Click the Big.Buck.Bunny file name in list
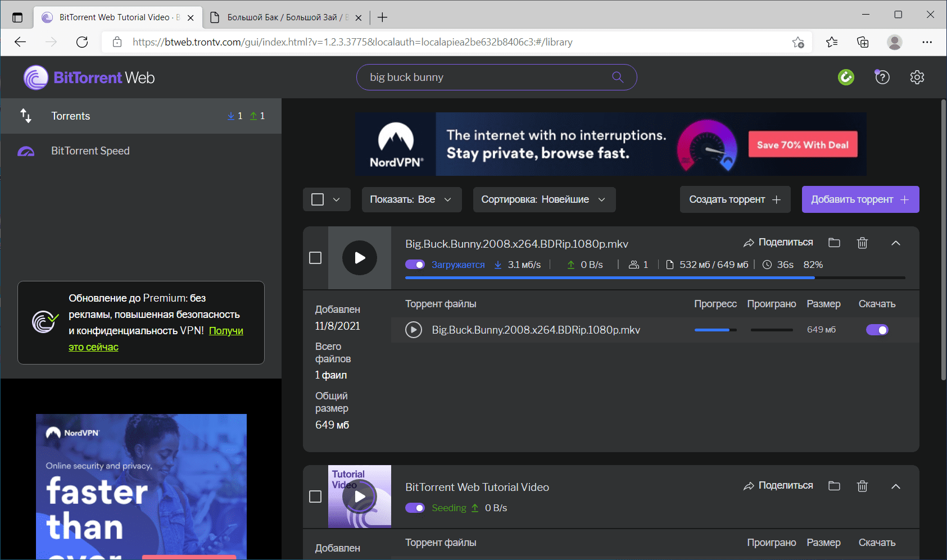Viewport: 947px width, 560px height. [536, 330]
